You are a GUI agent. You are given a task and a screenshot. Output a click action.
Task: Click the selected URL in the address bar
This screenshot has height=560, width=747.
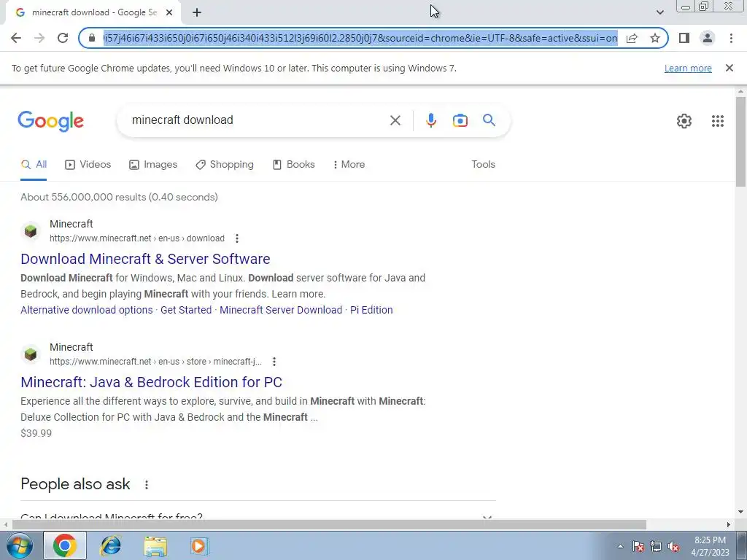360,38
